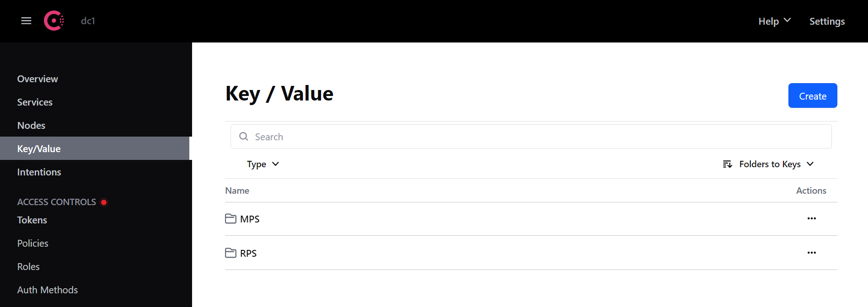Open Settings in the top bar
Screen dimensions: 868x307
tap(827, 21)
